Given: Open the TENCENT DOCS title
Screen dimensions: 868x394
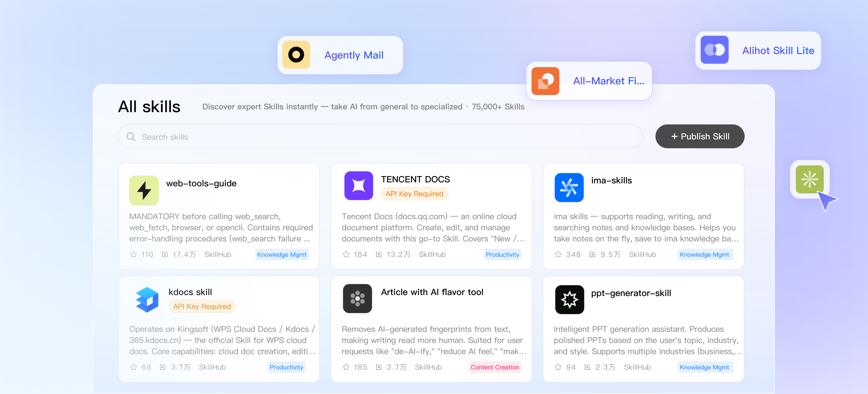Looking at the screenshot, I should click(415, 179).
